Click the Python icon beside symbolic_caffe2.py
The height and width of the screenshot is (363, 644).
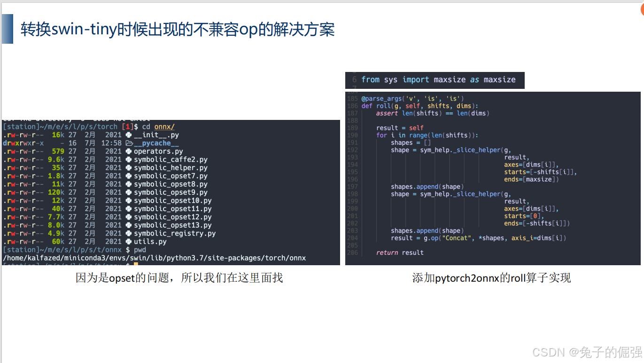(x=129, y=160)
